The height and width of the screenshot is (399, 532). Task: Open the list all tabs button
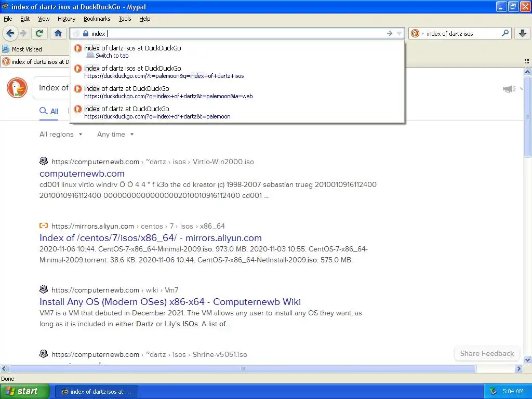pyautogui.click(x=527, y=61)
